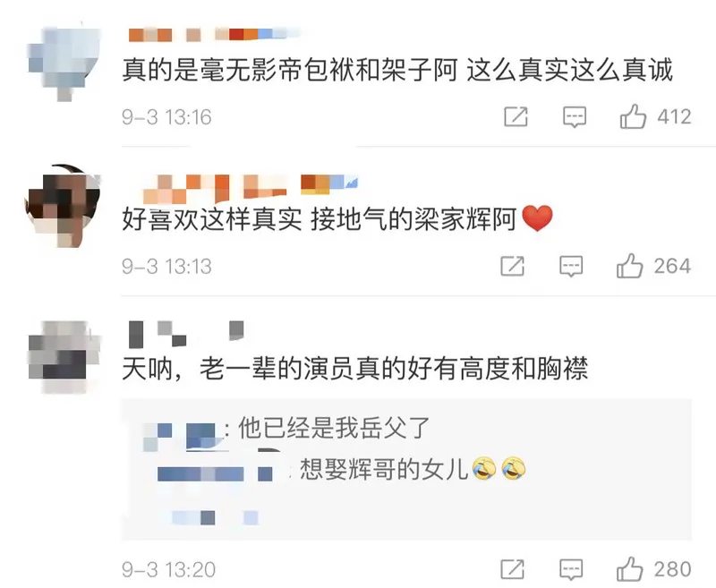Viewport: 716px width, 588px height.
Task: Tap repost icon on 13:20 comment
Action: pos(512,569)
